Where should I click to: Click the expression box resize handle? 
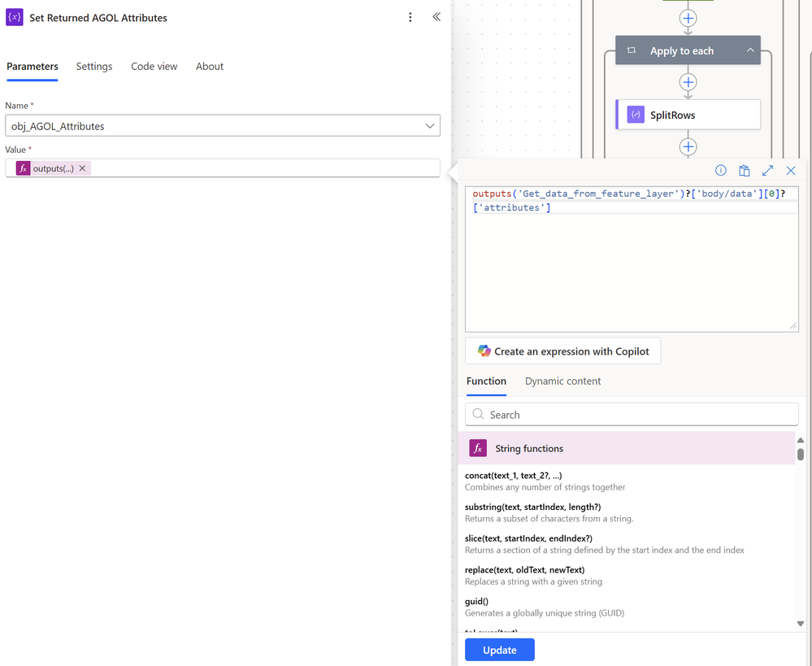792,325
